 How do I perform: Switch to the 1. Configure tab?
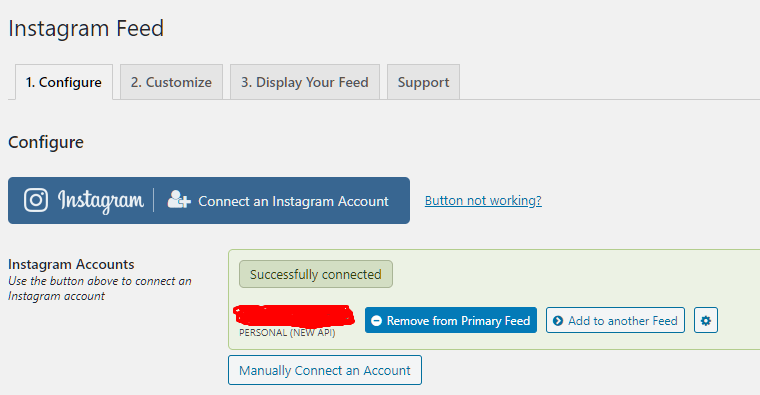(64, 82)
